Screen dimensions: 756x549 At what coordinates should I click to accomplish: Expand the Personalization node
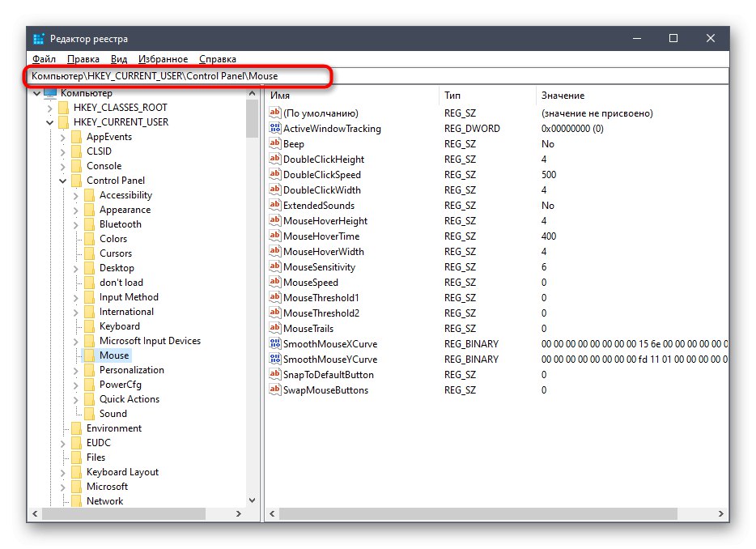pos(76,371)
